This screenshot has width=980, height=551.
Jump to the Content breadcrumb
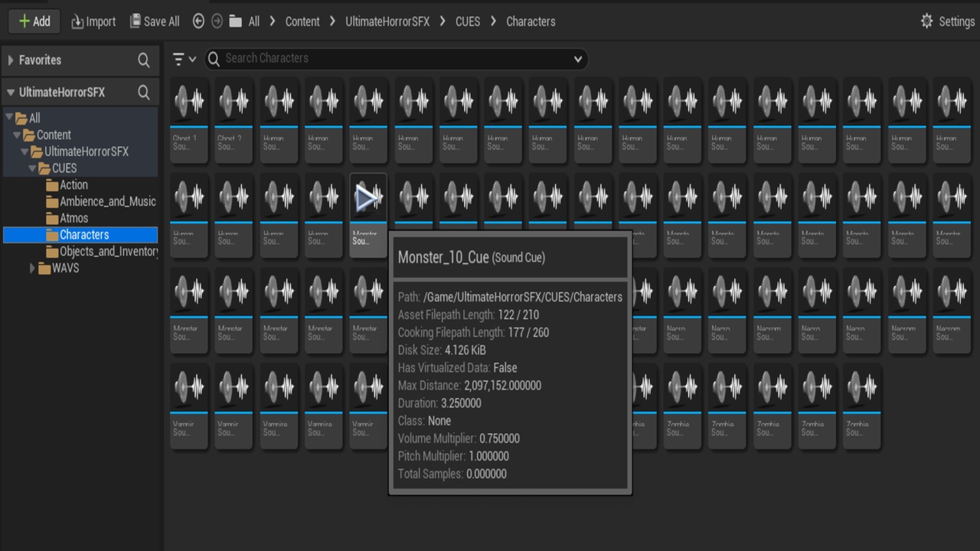pyautogui.click(x=302, y=21)
